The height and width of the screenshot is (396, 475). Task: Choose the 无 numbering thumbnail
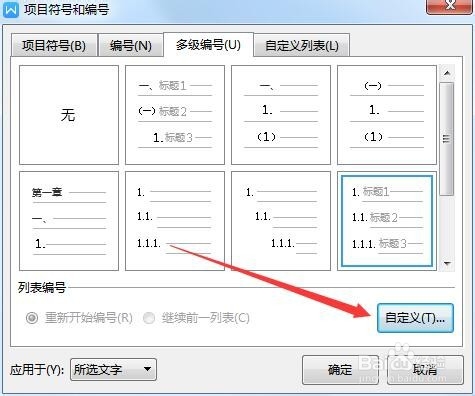tap(69, 115)
